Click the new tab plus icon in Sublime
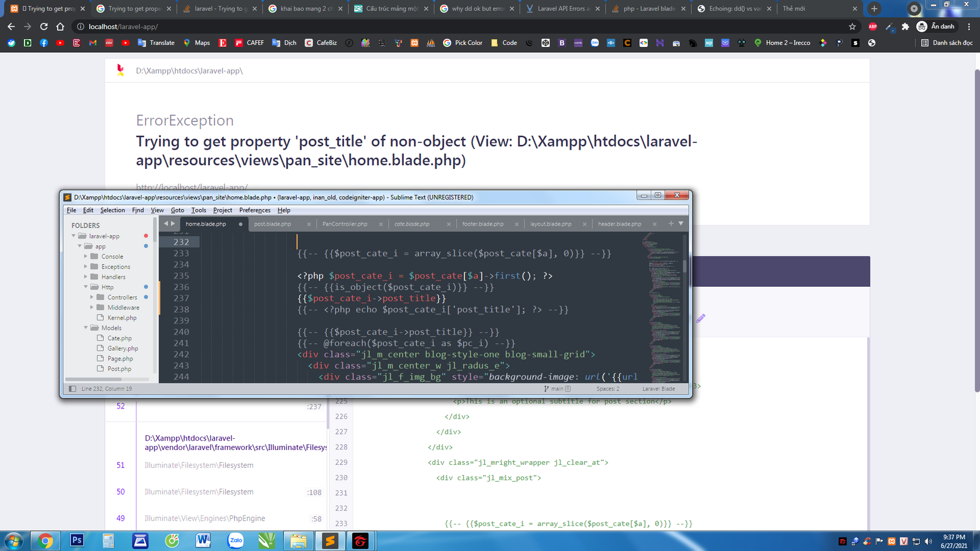This screenshot has height=551, width=980. [x=671, y=224]
